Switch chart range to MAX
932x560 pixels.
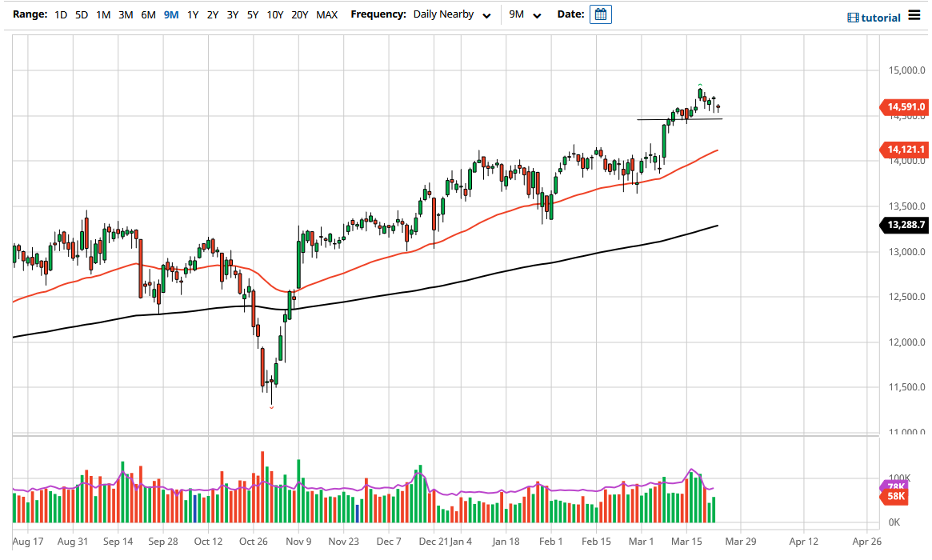tap(326, 14)
